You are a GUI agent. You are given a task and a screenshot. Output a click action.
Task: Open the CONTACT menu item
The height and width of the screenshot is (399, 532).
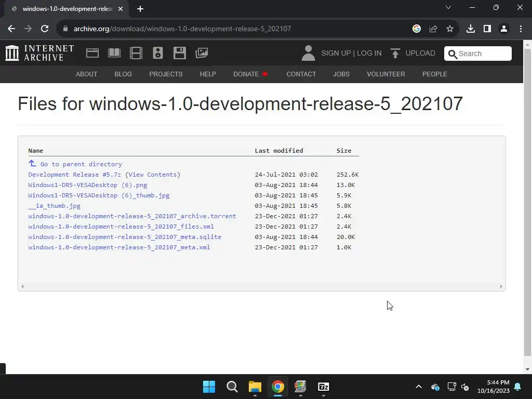301,74
